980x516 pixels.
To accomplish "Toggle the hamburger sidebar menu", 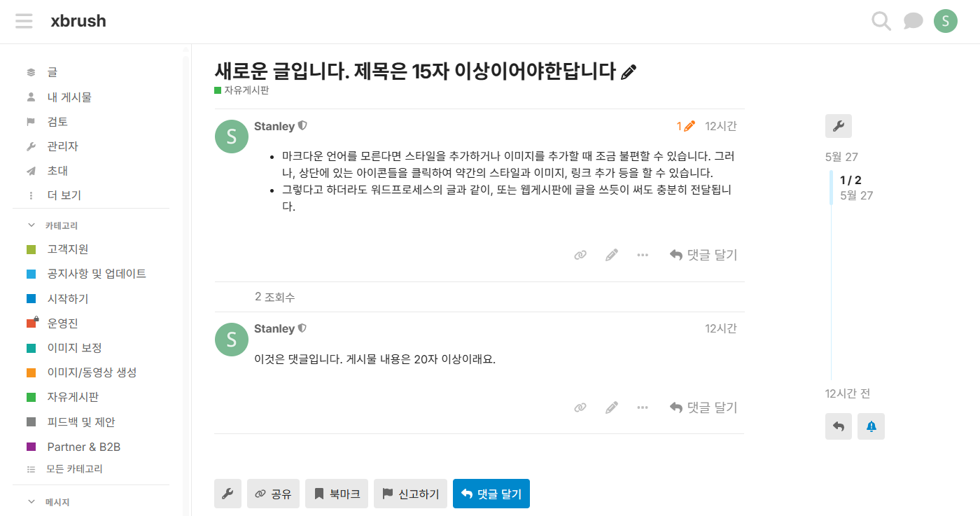I will click(x=24, y=20).
